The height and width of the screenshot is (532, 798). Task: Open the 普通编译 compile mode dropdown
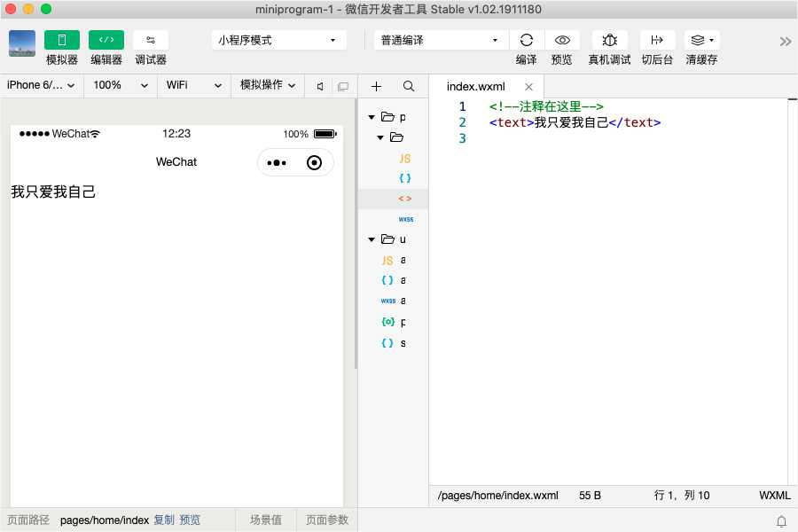pyautogui.click(x=440, y=40)
